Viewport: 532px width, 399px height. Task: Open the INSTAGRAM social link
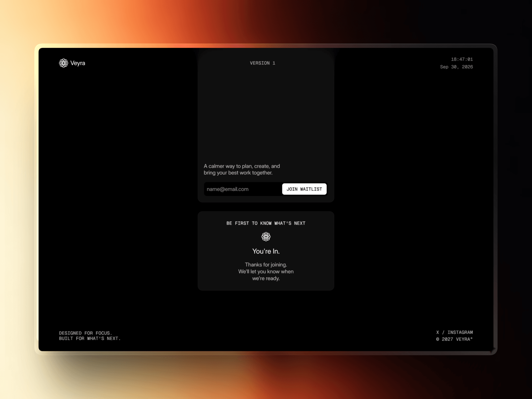click(460, 332)
